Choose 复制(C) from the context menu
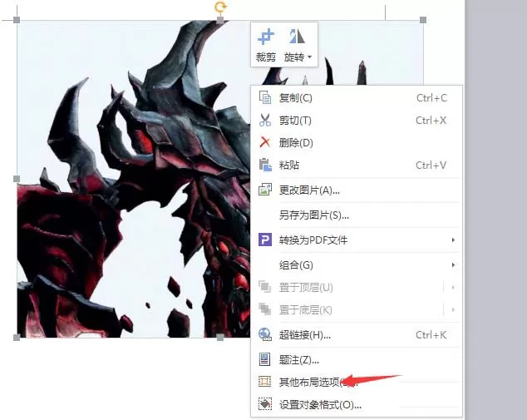 point(357,98)
